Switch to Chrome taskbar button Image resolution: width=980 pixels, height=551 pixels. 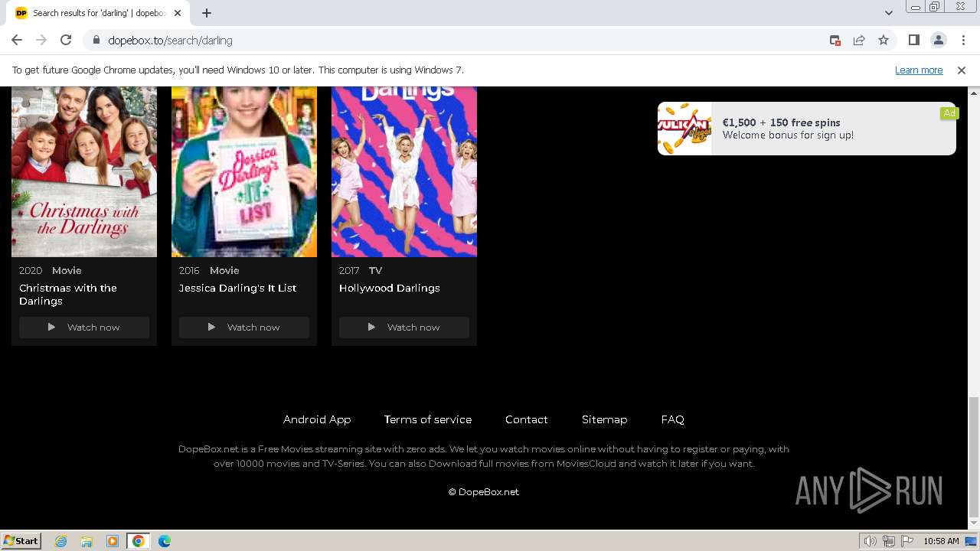click(x=139, y=541)
